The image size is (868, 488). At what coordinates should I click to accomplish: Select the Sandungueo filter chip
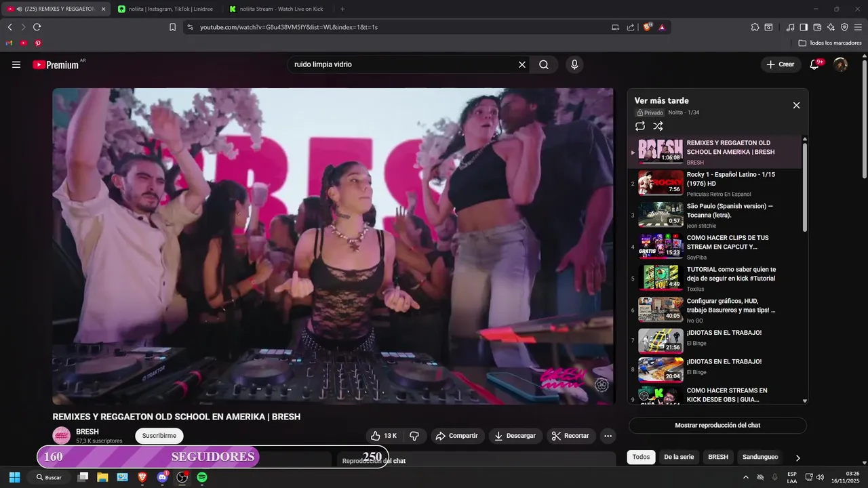(x=760, y=457)
